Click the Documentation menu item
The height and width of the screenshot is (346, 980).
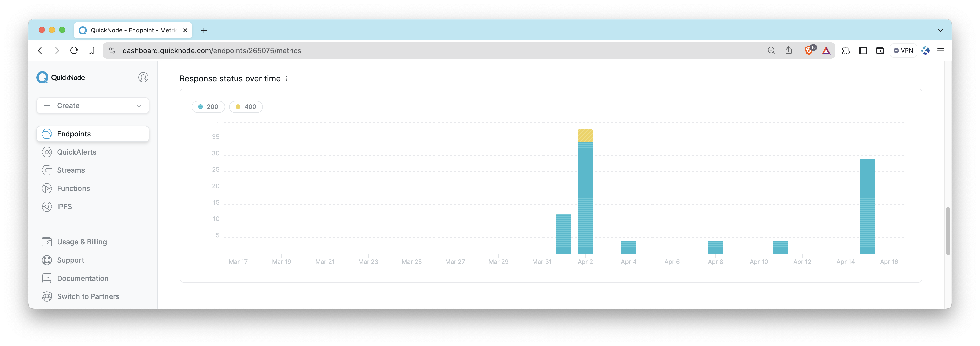(x=83, y=278)
